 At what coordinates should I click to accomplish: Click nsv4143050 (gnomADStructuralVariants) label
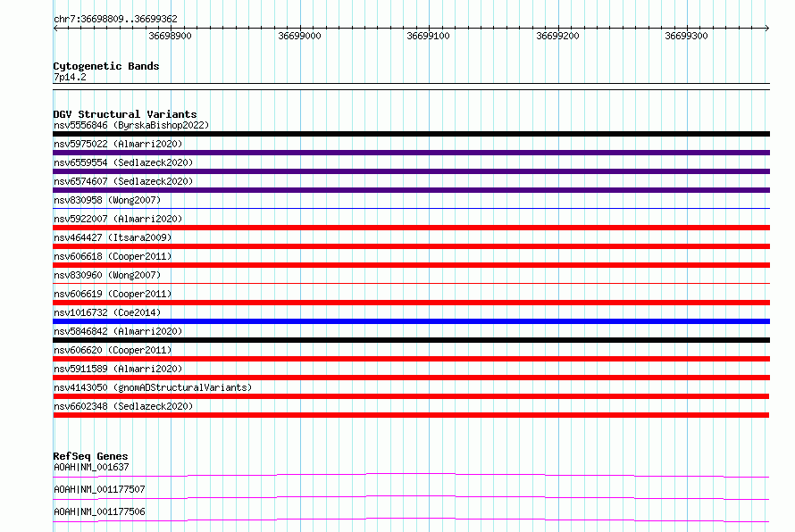pyautogui.click(x=153, y=387)
